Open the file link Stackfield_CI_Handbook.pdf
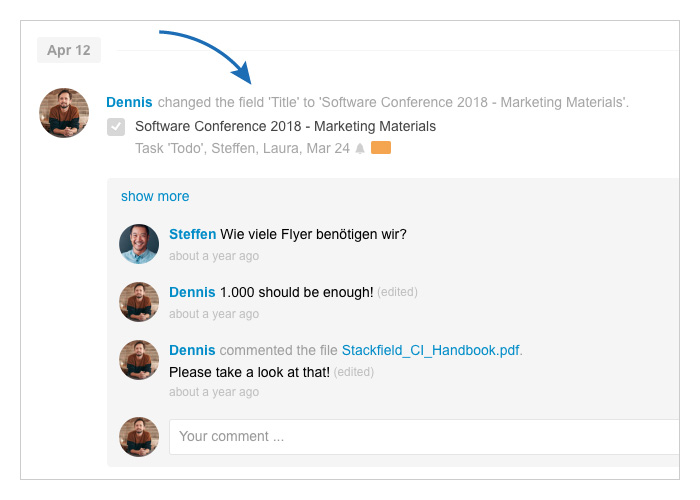This screenshot has width=700, height=500. click(x=431, y=350)
